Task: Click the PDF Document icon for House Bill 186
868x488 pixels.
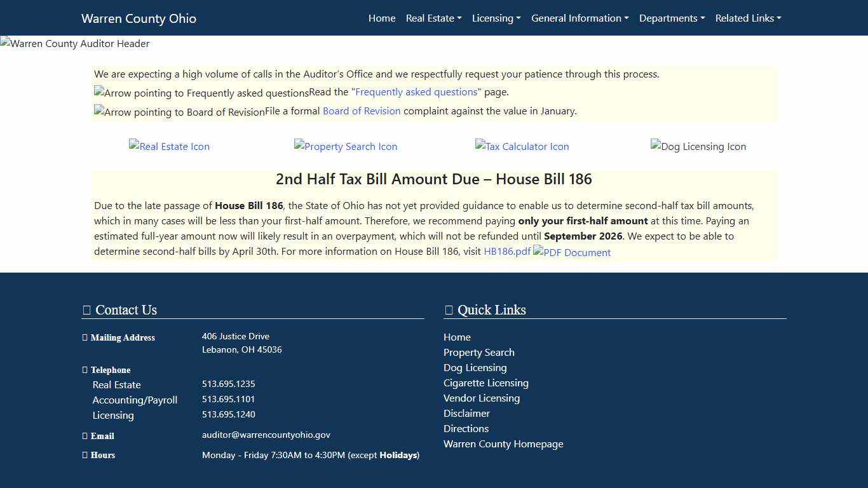Action: (x=571, y=252)
